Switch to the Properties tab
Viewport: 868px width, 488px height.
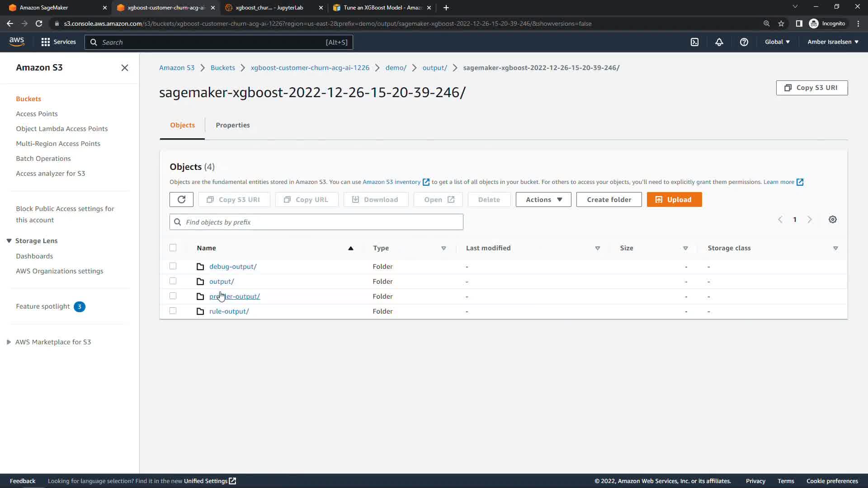point(232,125)
